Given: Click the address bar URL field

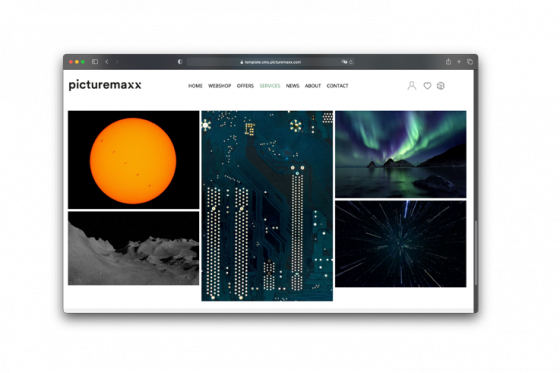Looking at the screenshot, I should coord(271,62).
